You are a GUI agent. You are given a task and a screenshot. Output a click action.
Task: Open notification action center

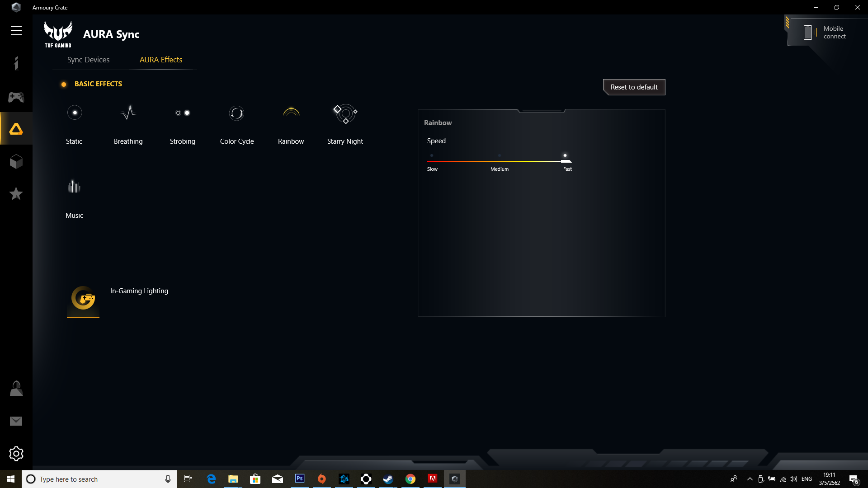(x=854, y=479)
